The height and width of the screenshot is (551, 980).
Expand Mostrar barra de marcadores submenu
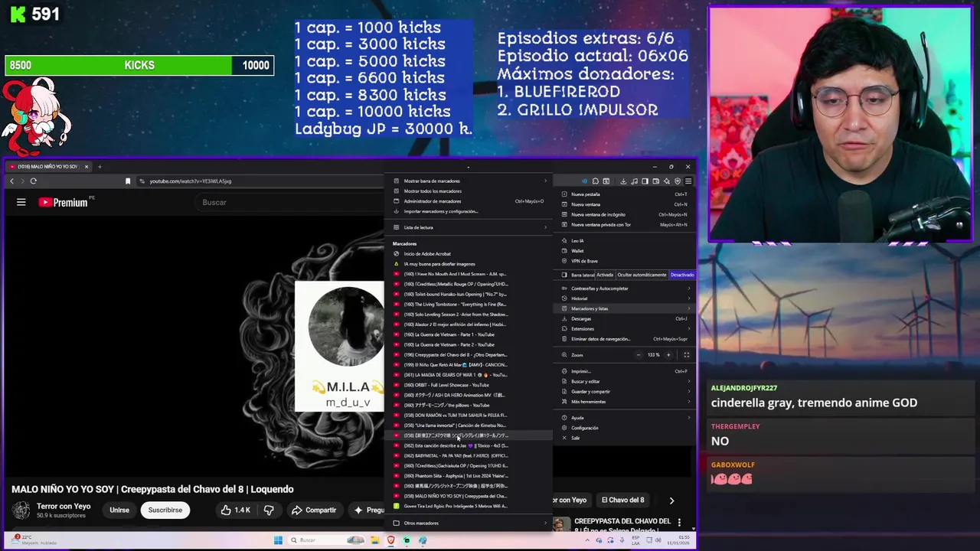pyautogui.click(x=469, y=181)
